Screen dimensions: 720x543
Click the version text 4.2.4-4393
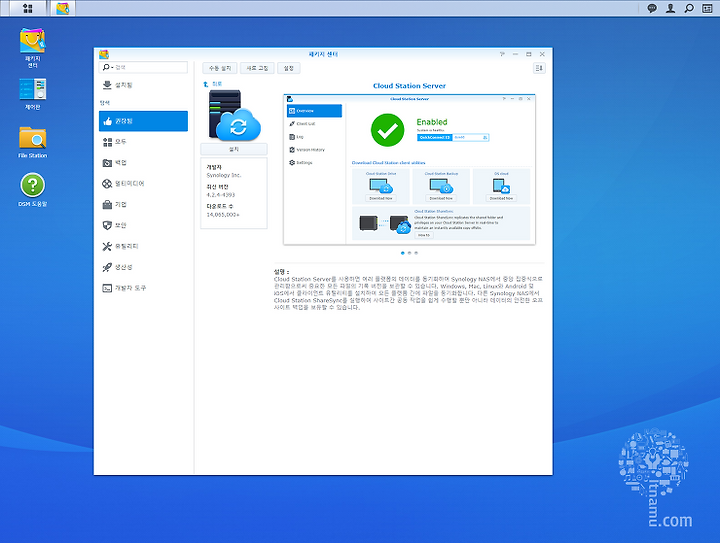[x=220, y=195]
